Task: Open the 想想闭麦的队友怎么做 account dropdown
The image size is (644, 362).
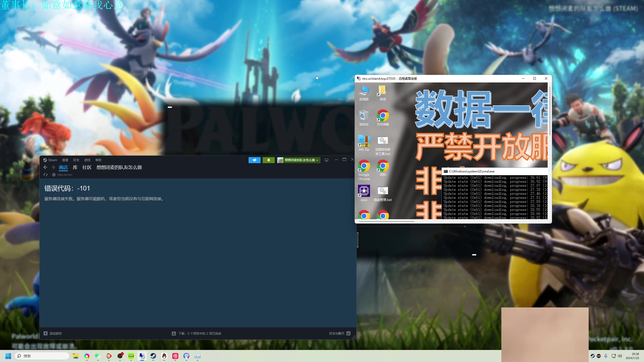Action: click(x=299, y=160)
